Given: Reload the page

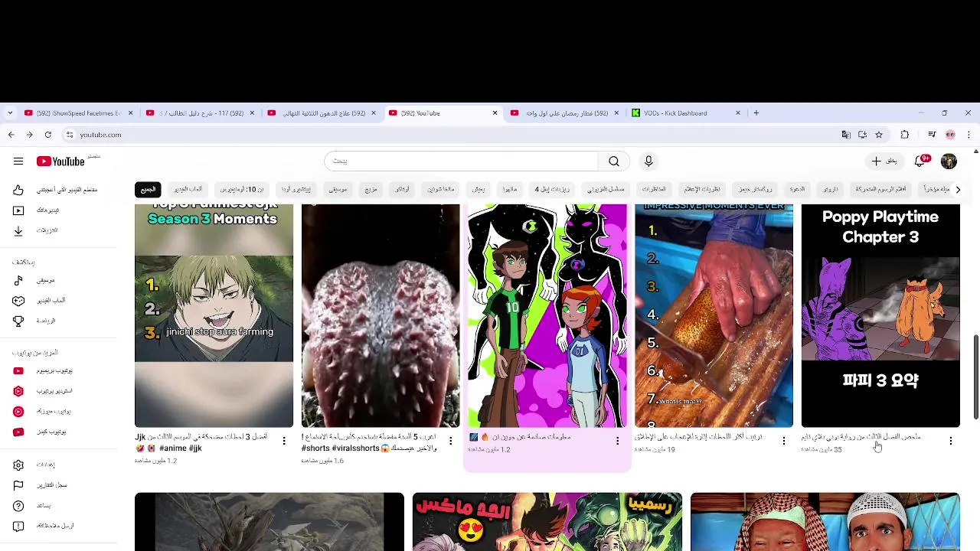Looking at the screenshot, I should [47, 135].
